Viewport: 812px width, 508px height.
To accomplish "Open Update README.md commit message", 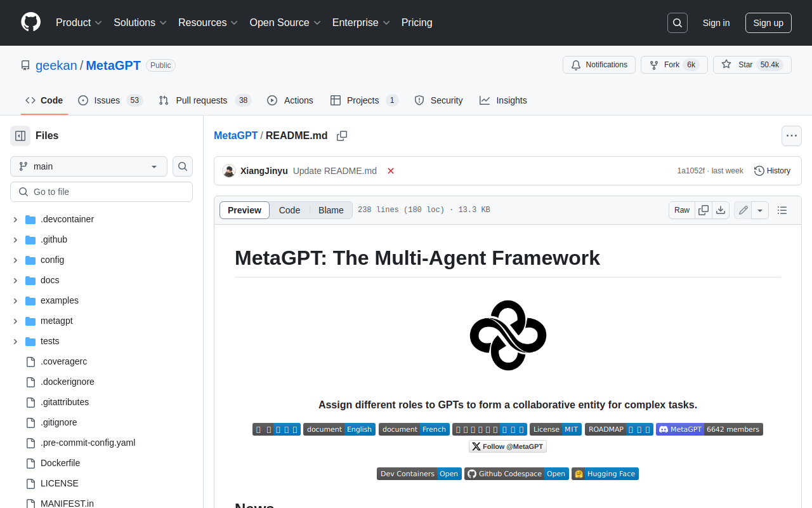I will tap(335, 171).
